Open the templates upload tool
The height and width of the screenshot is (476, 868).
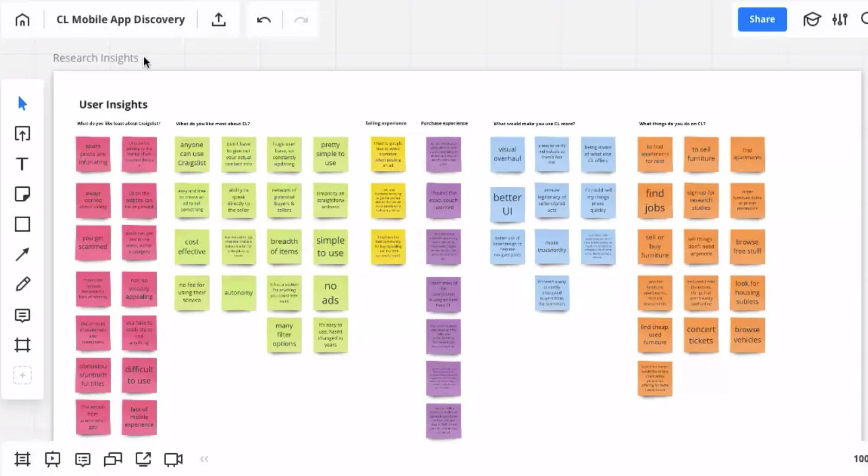pos(22,134)
